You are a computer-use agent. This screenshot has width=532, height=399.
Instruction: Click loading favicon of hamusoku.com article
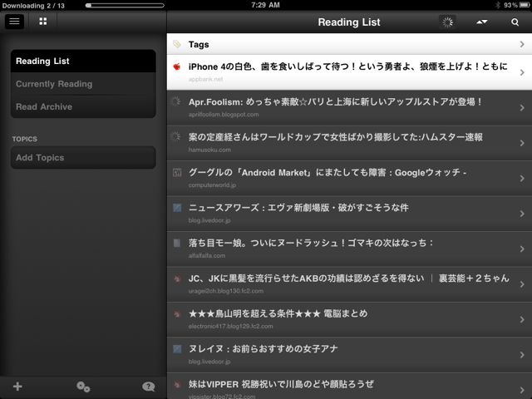coord(176,136)
